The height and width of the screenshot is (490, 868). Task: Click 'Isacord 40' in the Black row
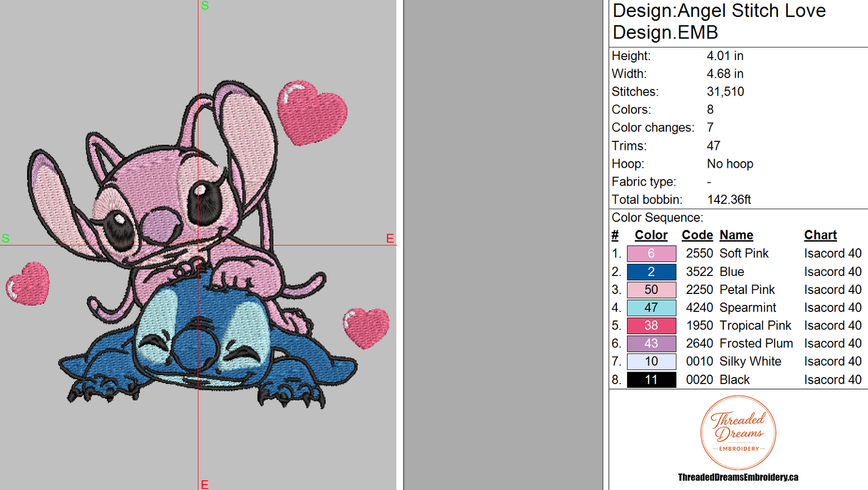tap(833, 380)
